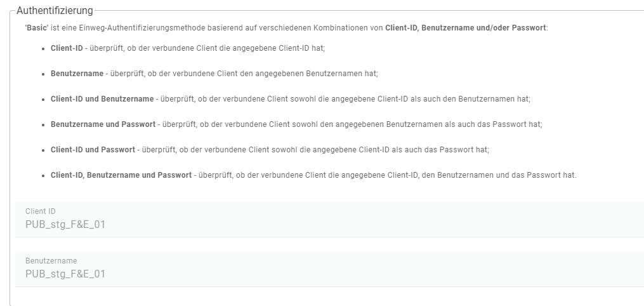Click the bold "Client-ID und Benutzername" bullet term

coord(102,99)
